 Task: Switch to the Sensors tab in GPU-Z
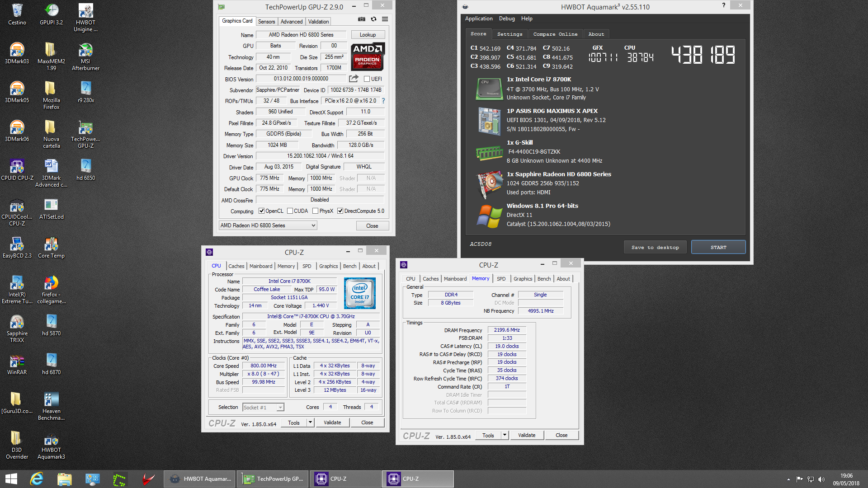(x=266, y=22)
